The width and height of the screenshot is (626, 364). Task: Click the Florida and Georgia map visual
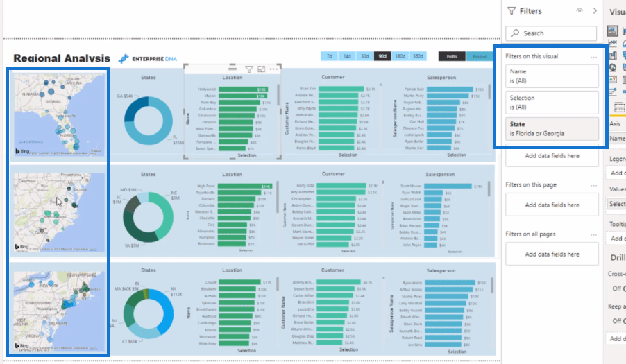tap(59, 115)
